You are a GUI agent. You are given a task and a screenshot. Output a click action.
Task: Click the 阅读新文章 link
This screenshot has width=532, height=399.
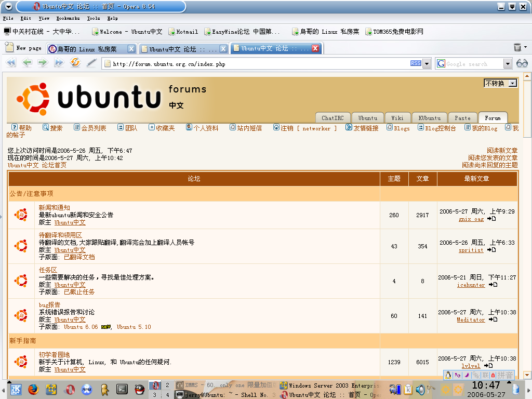click(x=502, y=150)
